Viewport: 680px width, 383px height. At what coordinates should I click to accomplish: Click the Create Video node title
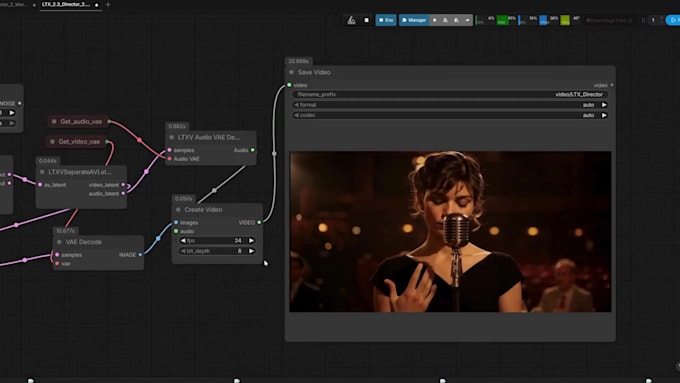click(x=203, y=210)
